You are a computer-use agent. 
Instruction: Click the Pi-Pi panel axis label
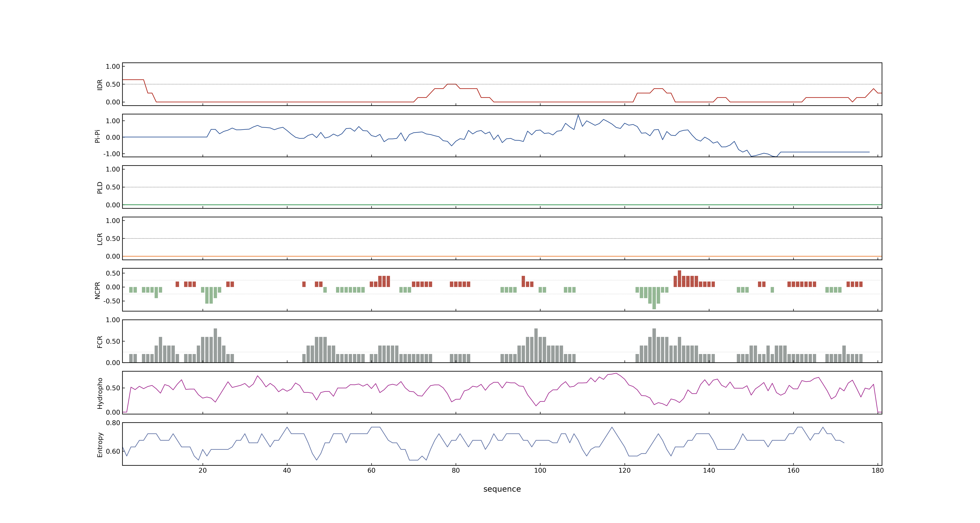tap(97, 136)
